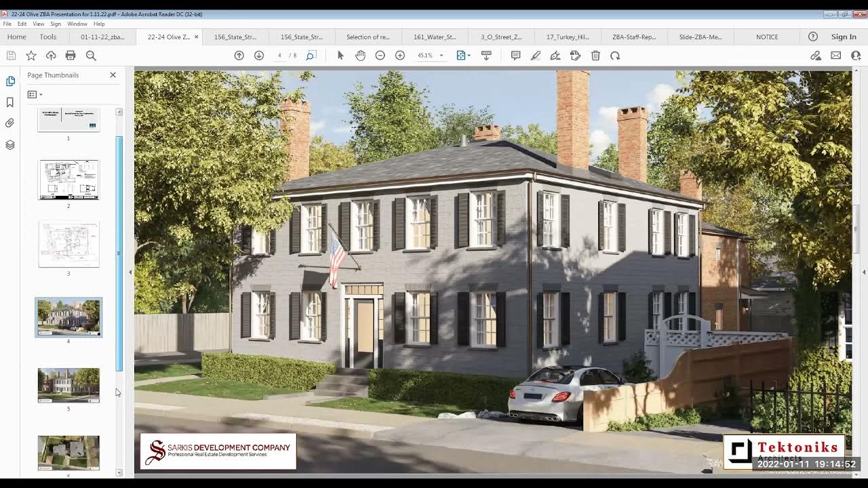
Task: Select the highlight text pen
Action: point(536,56)
